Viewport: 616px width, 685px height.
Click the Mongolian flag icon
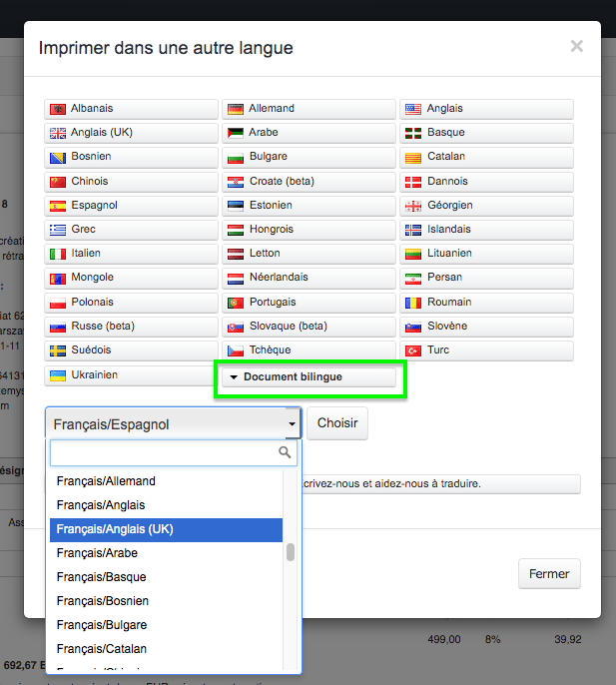tap(58, 279)
